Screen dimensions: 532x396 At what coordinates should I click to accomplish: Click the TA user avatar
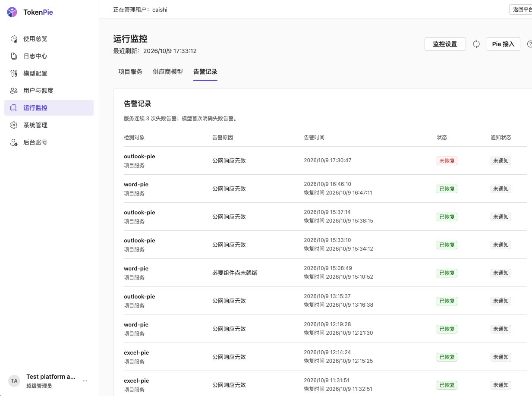(x=14, y=381)
